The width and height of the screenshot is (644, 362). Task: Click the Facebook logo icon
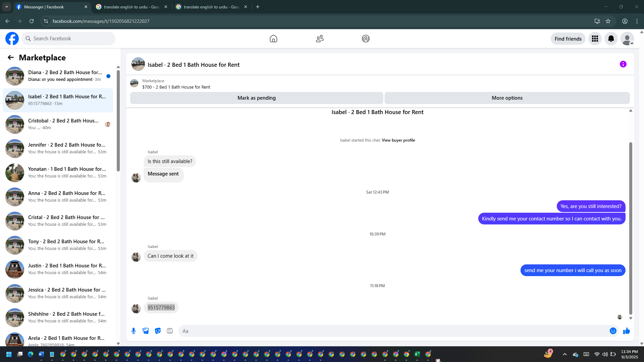pyautogui.click(x=12, y=39)
